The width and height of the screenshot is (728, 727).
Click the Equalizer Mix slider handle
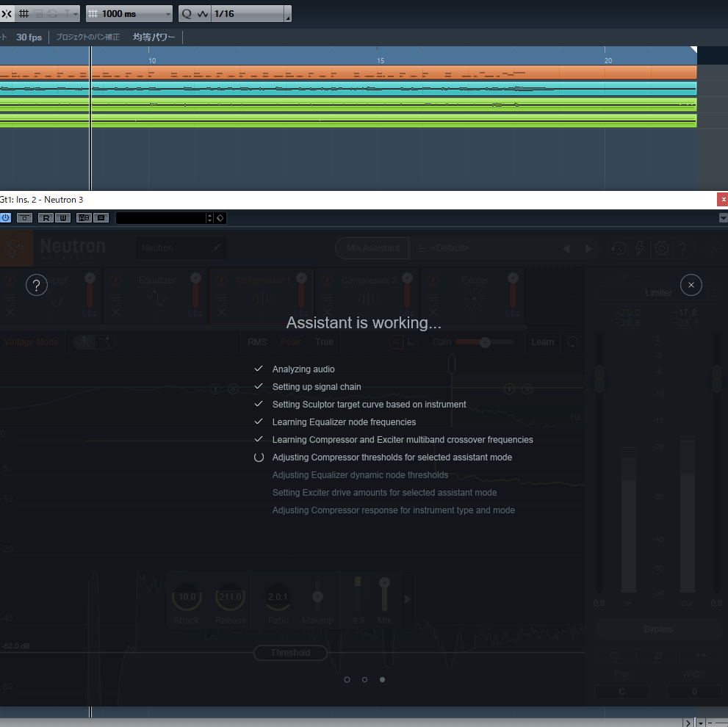point(195,278)
